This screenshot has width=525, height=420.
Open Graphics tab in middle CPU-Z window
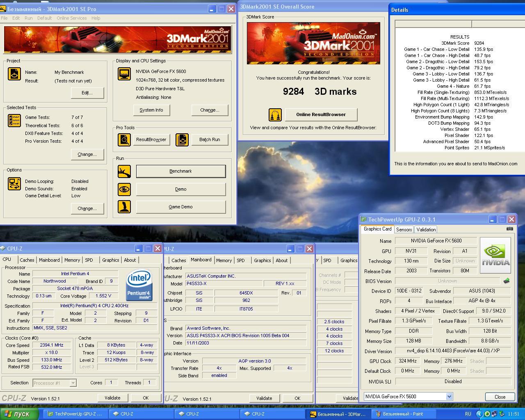[x=262, y=260]
